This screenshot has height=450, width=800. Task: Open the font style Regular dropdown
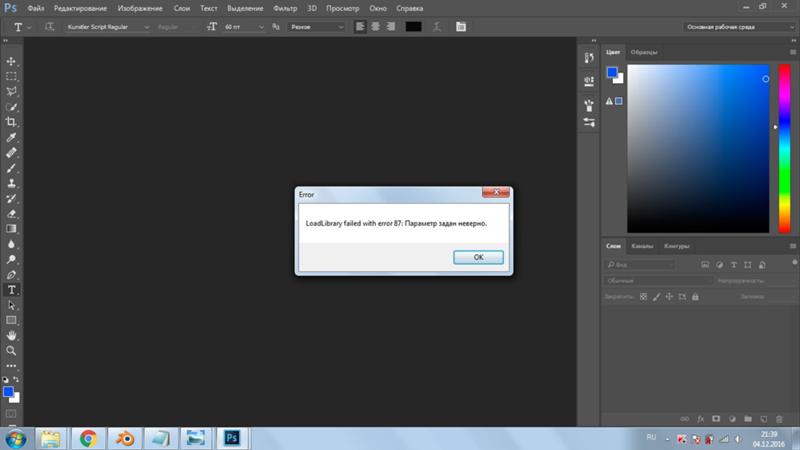177,27
